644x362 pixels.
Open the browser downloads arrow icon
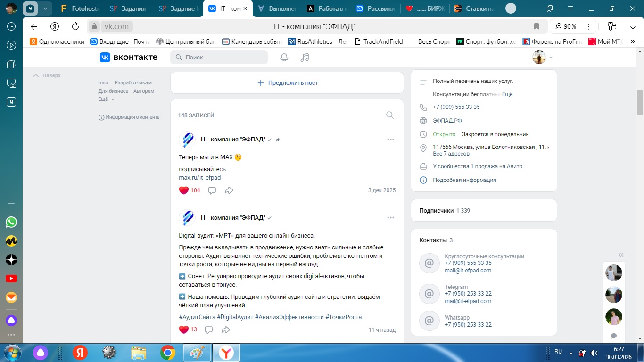point(633,26)
